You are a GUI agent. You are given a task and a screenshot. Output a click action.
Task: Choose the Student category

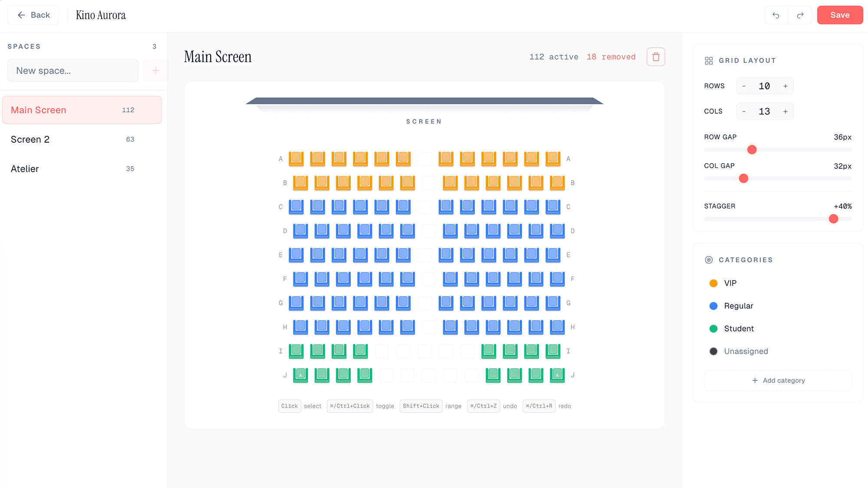(738, 329)
